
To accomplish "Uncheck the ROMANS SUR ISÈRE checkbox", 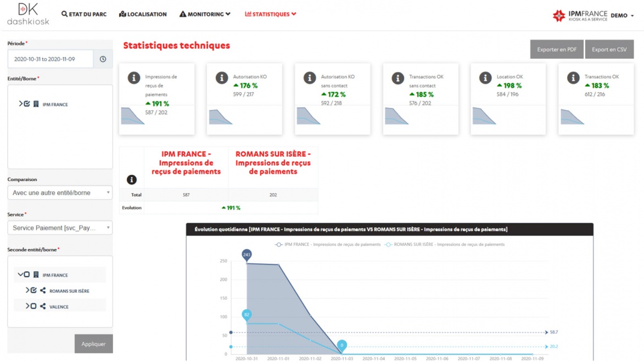I will 33,290.
